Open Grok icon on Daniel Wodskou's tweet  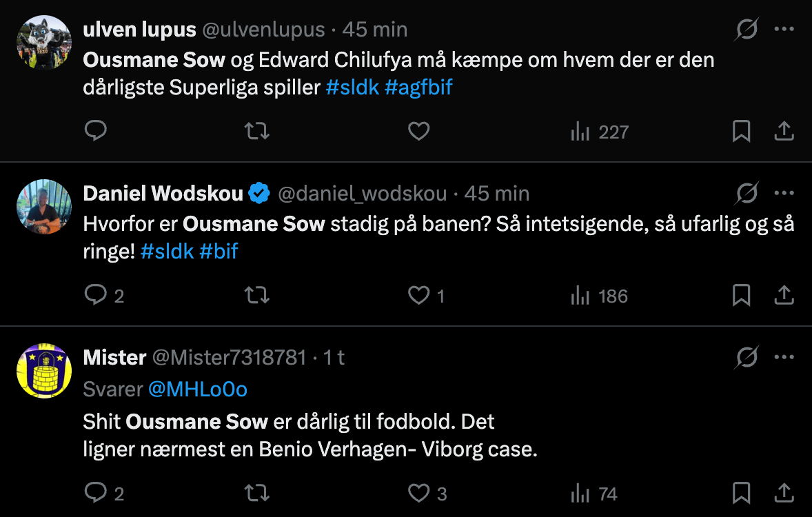(747, 194)
